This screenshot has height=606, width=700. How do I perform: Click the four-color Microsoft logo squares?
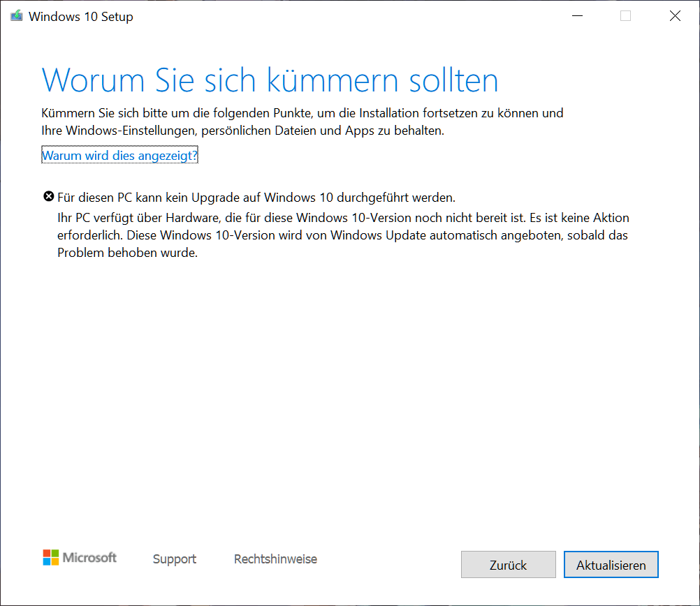tap(50, 557)
